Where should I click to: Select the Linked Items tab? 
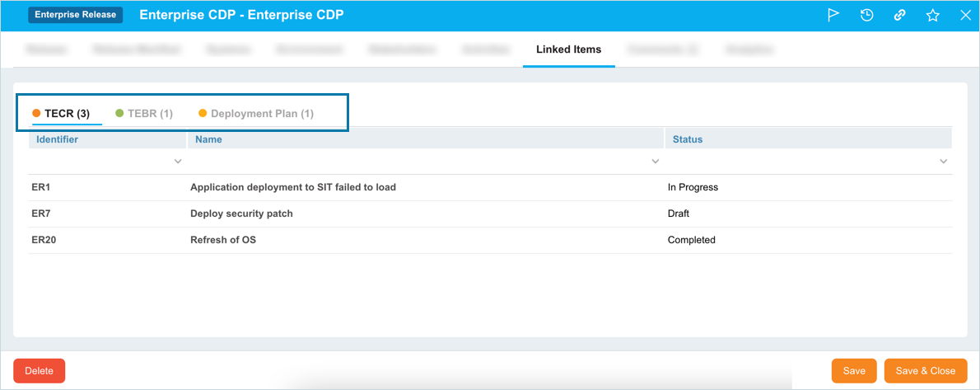tap(568, 49)
